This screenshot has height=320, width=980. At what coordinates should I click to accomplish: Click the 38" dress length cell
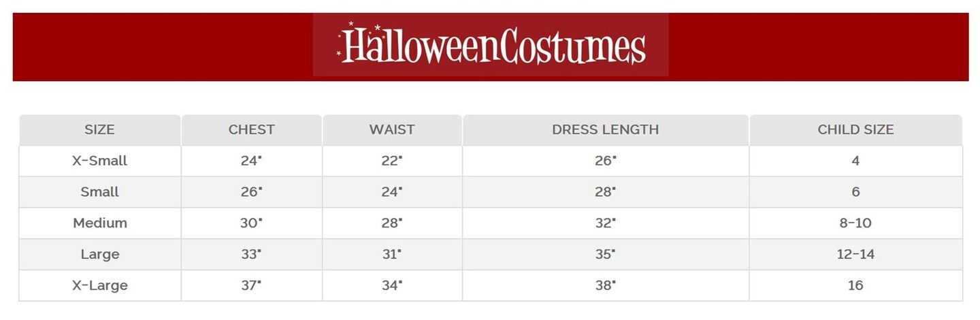coord(605,285)
